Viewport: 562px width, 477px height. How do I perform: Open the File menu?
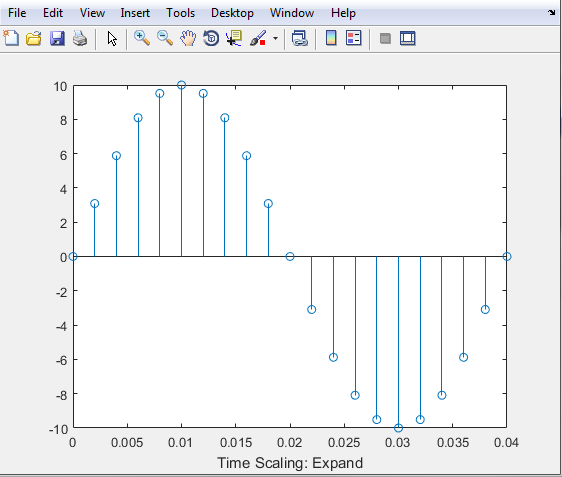(17, 13)
